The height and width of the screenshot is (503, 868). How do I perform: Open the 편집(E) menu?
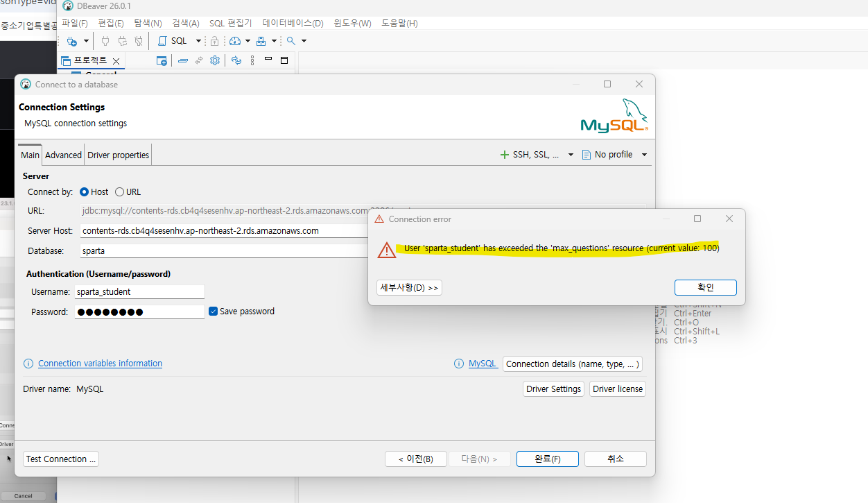111,23
